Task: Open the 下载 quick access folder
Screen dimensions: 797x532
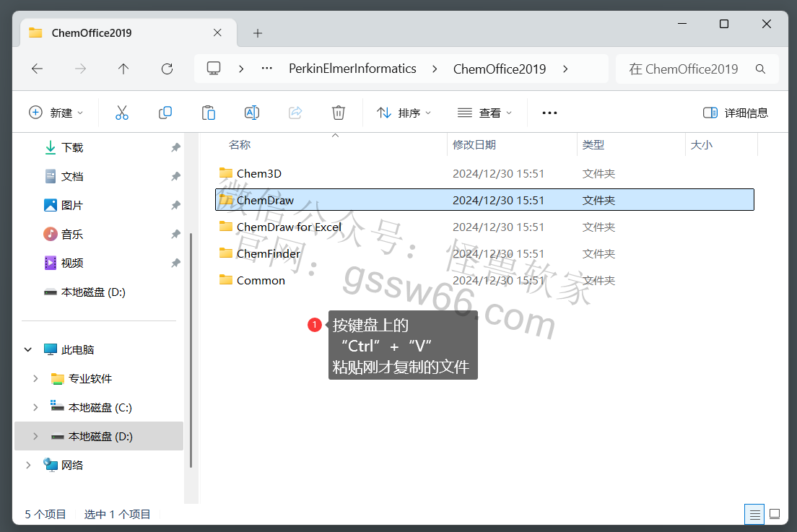Action: click(x=71, y=147)
